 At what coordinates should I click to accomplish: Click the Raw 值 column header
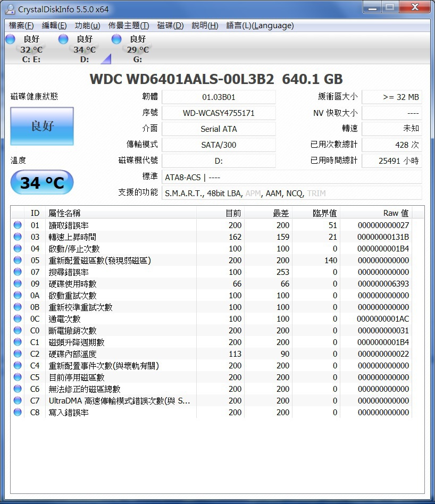376,213
